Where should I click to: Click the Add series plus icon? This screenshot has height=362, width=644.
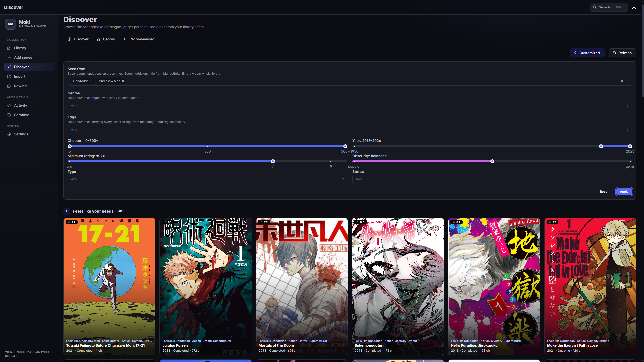pyautogui.click(x=9, y=57)
